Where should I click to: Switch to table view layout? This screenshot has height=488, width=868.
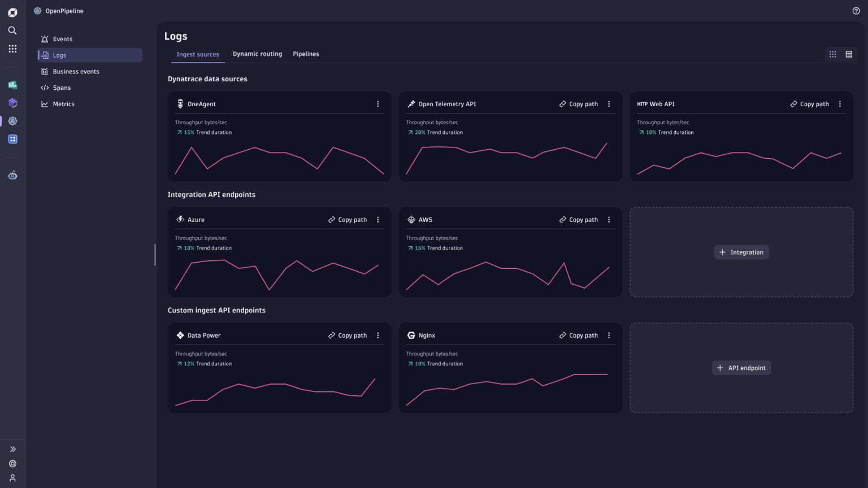[x=849, y=54]
